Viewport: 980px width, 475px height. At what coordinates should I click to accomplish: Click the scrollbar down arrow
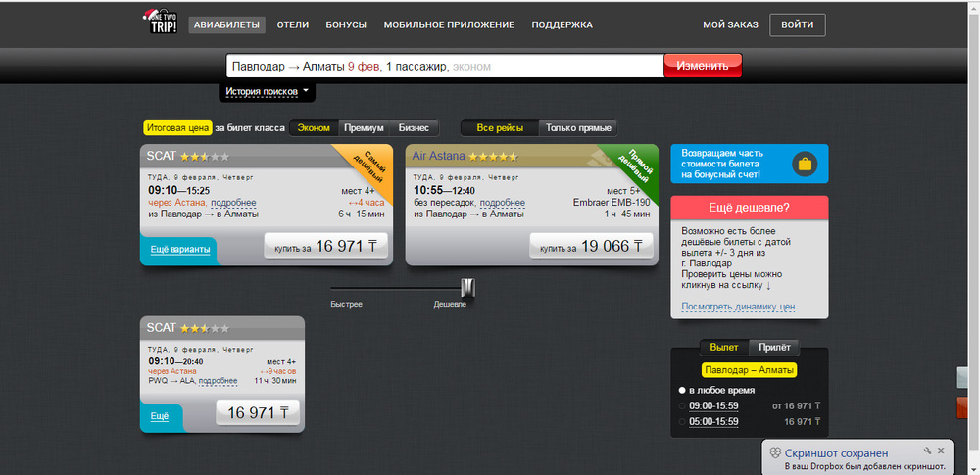pyautogui.click(x=974, y=469)
